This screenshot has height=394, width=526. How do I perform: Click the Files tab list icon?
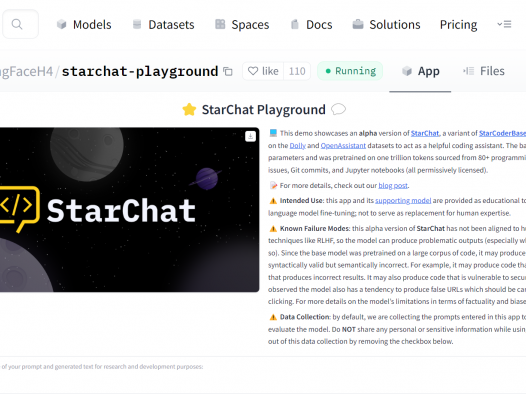pyautogui.click(x=468, y=71)
